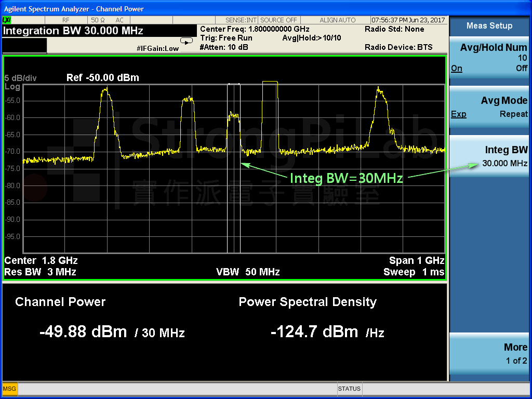Click the Center 1.8 GHz label below graph

[41, 260]
